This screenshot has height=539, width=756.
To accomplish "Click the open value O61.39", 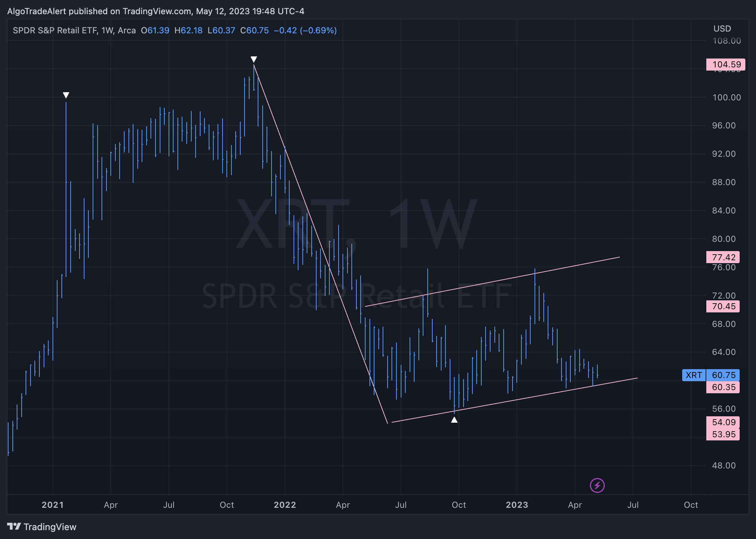I will coord(155,30).
